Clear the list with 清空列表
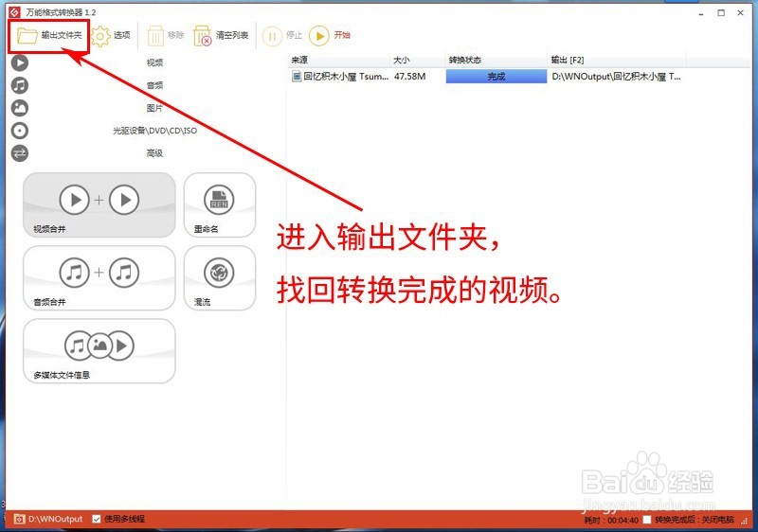The height and width of the screenshot is (532, 758). pos(221,36)
